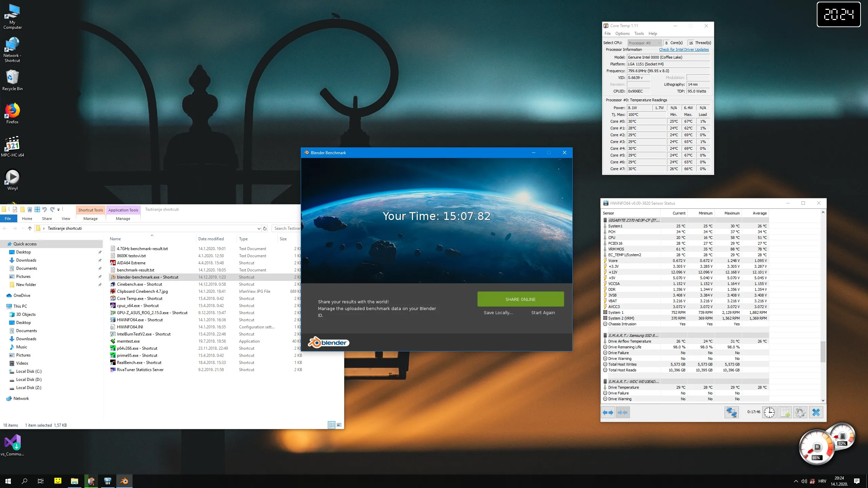Switch Explorer to large thumbnails view toggle
Screen dimensions: 868x488
[339, 425]
